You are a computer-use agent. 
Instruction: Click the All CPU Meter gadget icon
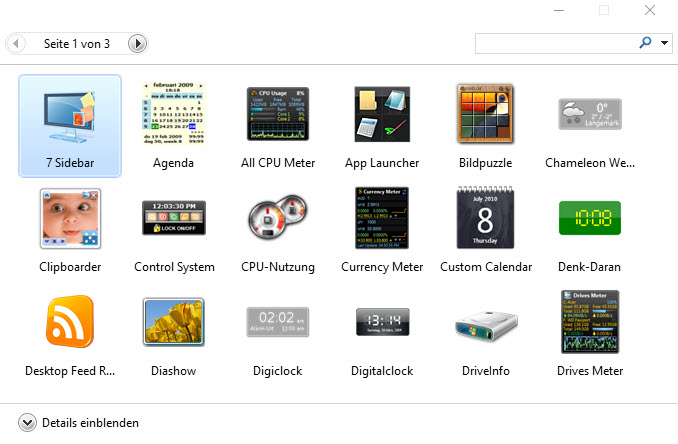click(x=278, y=114)
